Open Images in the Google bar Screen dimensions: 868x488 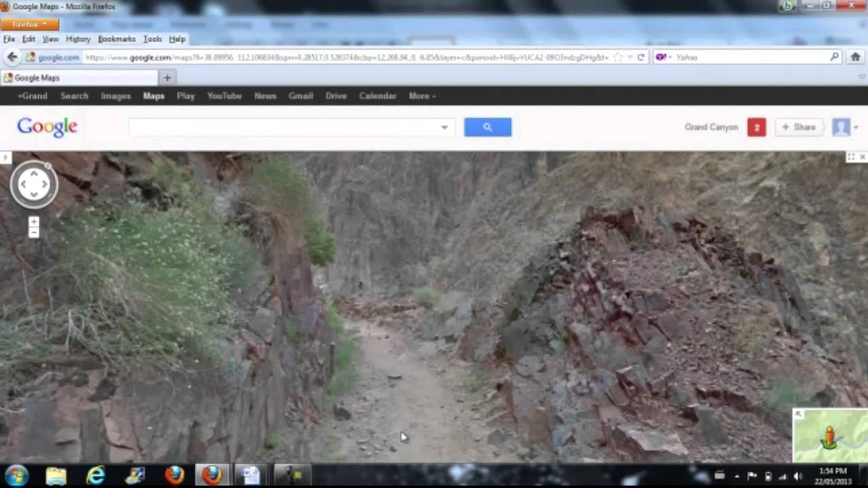coord(116,96)
